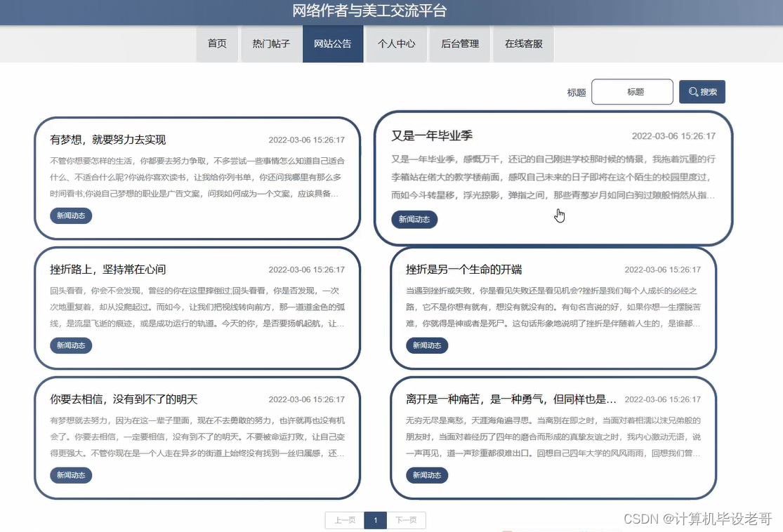783x532 pixels.
Task: Click the 下一页 pagination button
Action: pyautogui.click(x=406, y=520)
